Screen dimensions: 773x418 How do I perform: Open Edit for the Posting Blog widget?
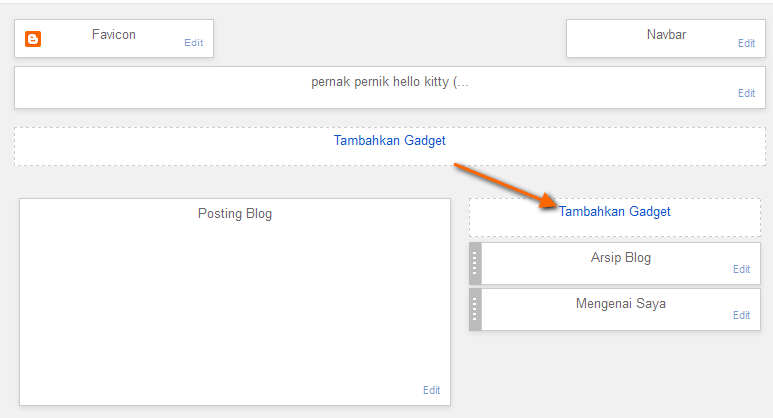[x=431, y=390]
